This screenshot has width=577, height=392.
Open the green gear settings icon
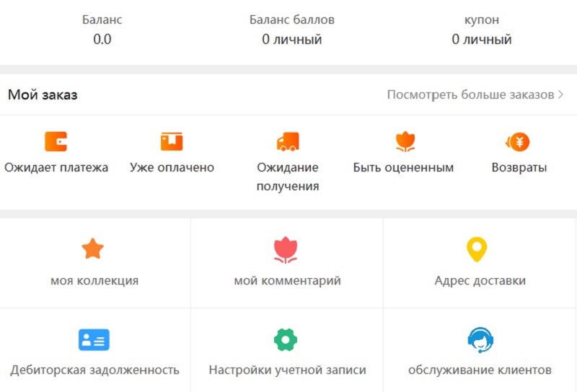[x=286, y=339]
